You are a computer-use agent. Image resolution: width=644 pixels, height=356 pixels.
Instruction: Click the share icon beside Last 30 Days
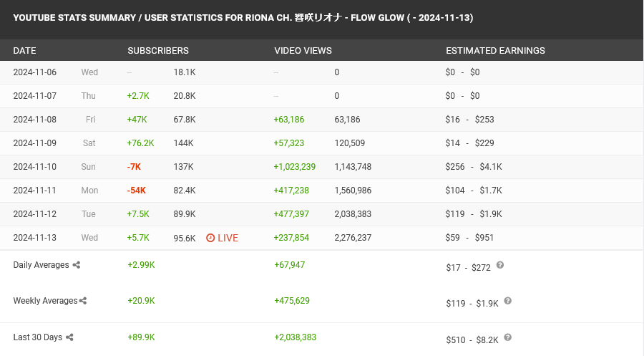click(x=69, y=337)
